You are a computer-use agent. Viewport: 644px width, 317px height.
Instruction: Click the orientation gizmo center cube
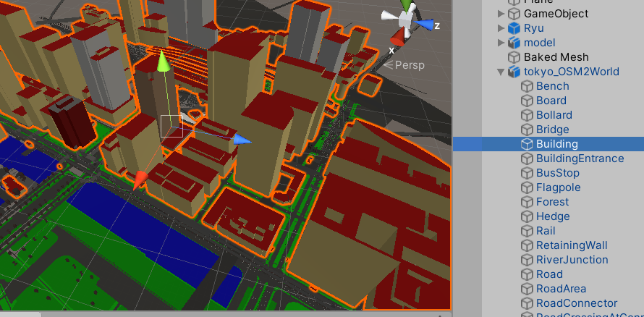(x=407, y=20)
